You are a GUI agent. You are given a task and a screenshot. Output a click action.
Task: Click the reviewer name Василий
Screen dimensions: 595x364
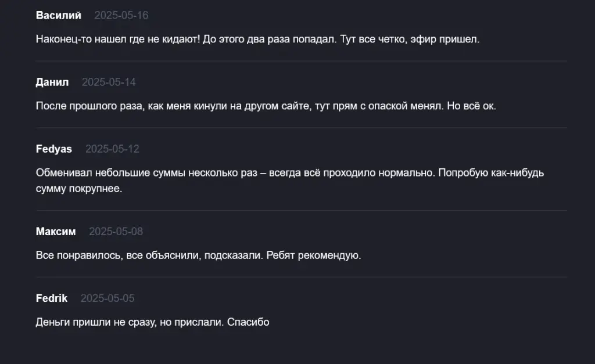click(59, 15)
